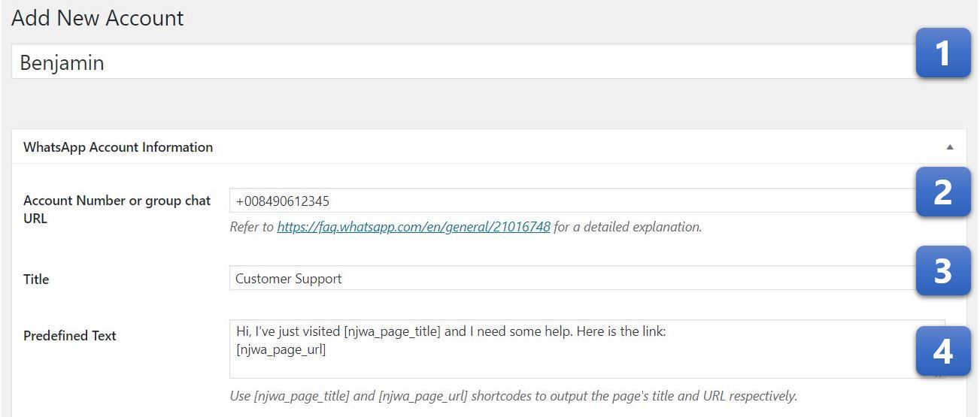Screen dimensions: 980x417
Task: Click inside the Predefined Text textarea
Action: pos(587,349)
